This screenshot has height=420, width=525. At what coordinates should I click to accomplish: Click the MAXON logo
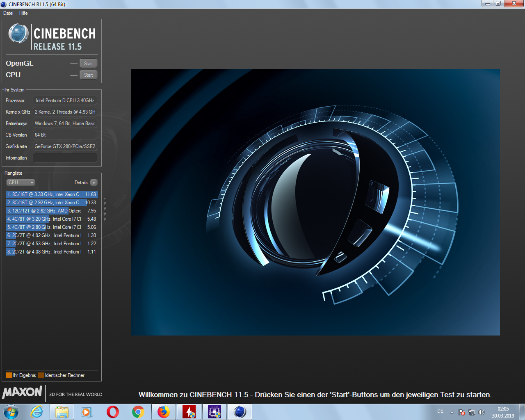point(22,392)
